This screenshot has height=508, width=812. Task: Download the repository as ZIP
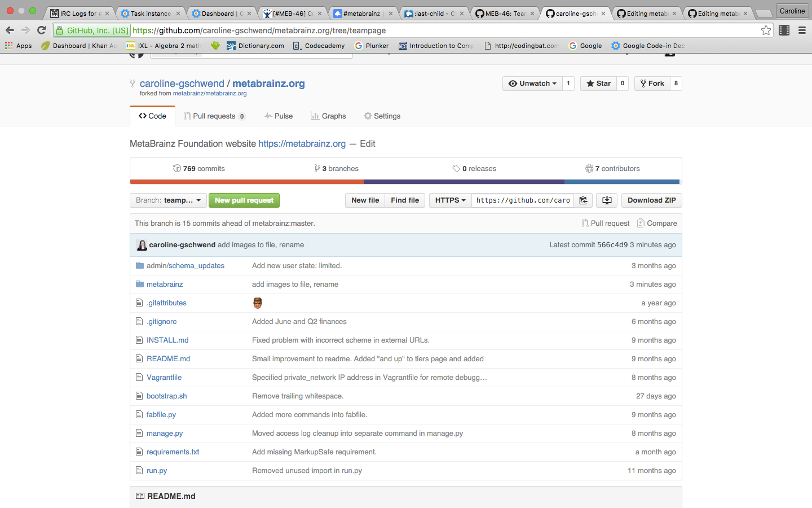[x=651, y=200]
